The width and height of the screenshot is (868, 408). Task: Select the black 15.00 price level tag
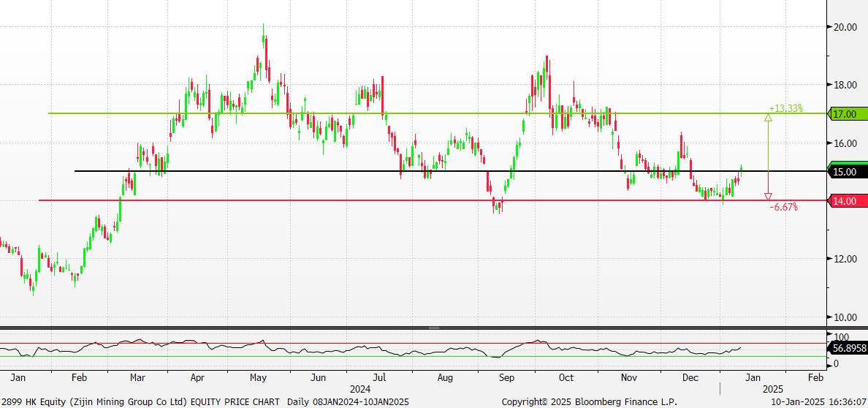coord(848,172)
